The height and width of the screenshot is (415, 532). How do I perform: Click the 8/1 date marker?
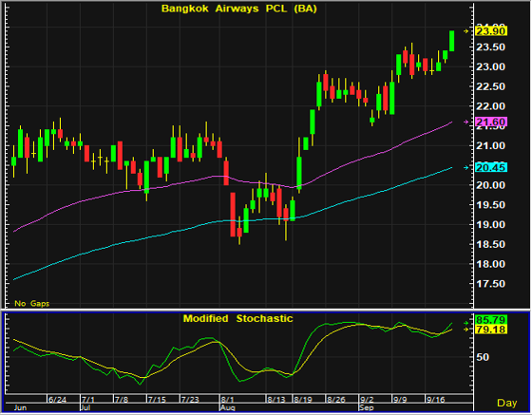228,400
